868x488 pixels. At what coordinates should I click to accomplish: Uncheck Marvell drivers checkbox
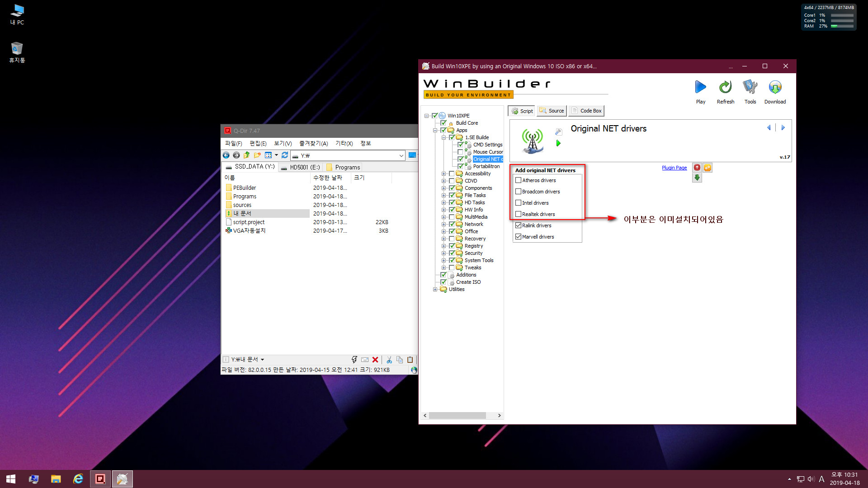click(519, 237)
